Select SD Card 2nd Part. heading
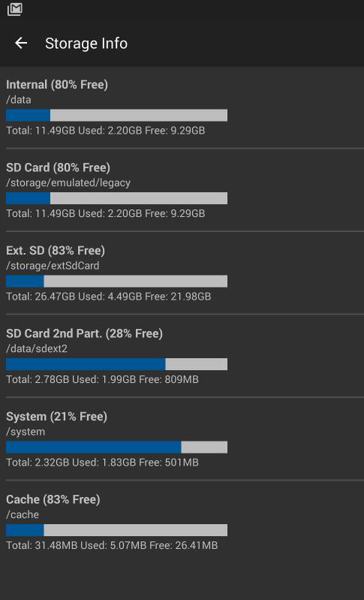364x600 pixels. pos(85,333)
